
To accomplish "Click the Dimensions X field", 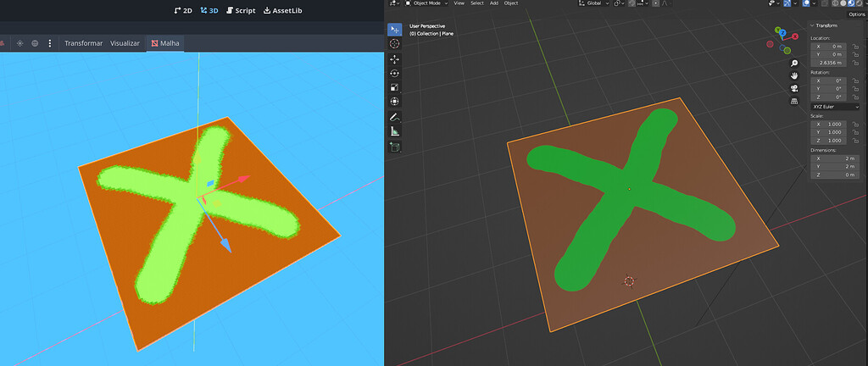I will (x=835, y=158).
